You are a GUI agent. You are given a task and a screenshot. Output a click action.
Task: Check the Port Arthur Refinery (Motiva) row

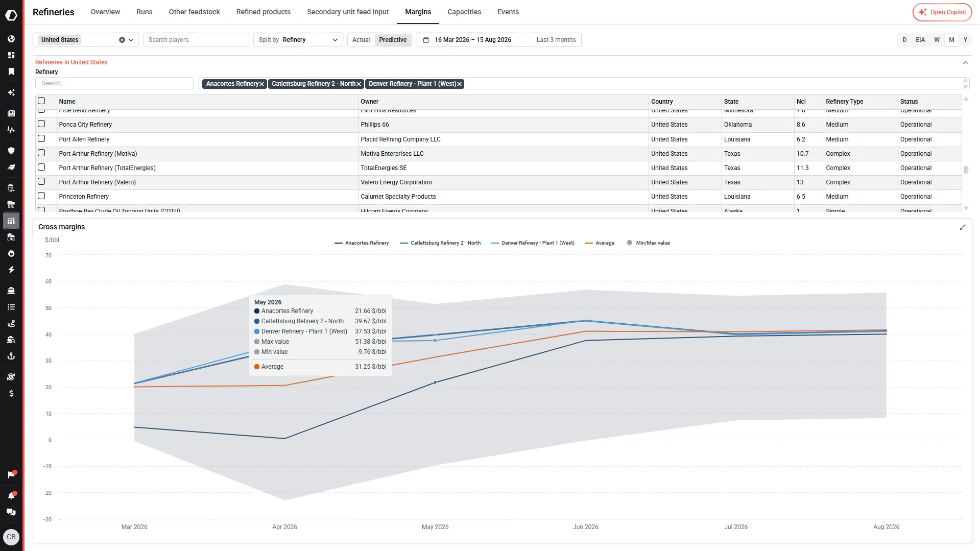click(41, 153)
